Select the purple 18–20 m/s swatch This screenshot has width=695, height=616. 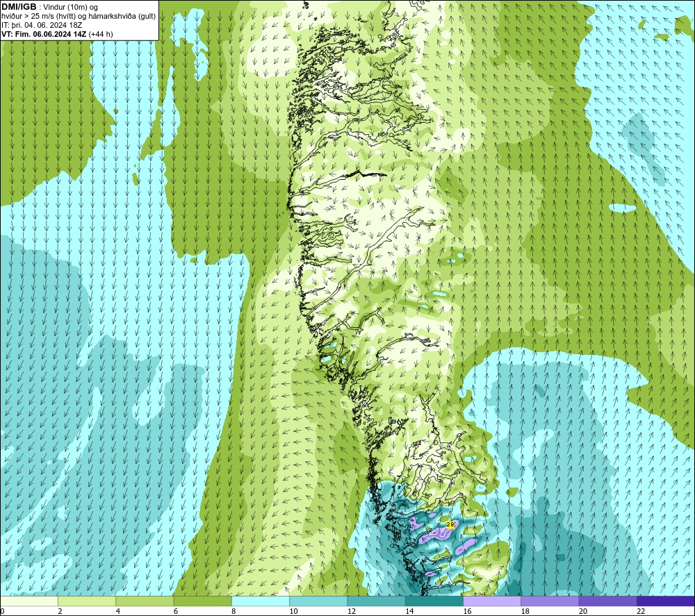[550, 601]
